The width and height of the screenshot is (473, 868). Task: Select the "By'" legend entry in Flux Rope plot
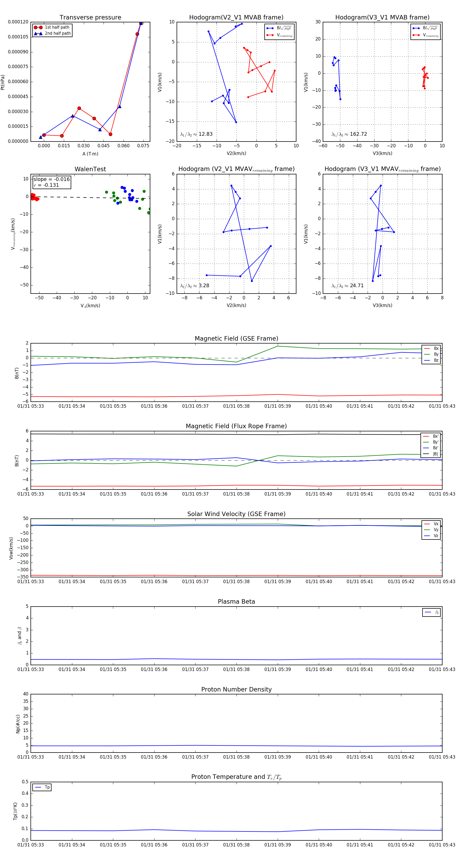pyautogui.click(x=431, y=442)
